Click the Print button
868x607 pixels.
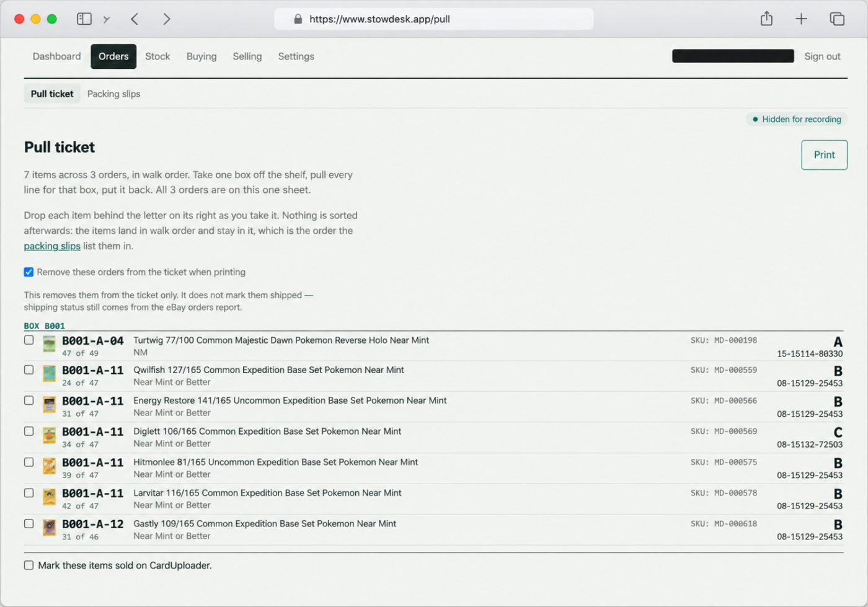coord(824,155)
